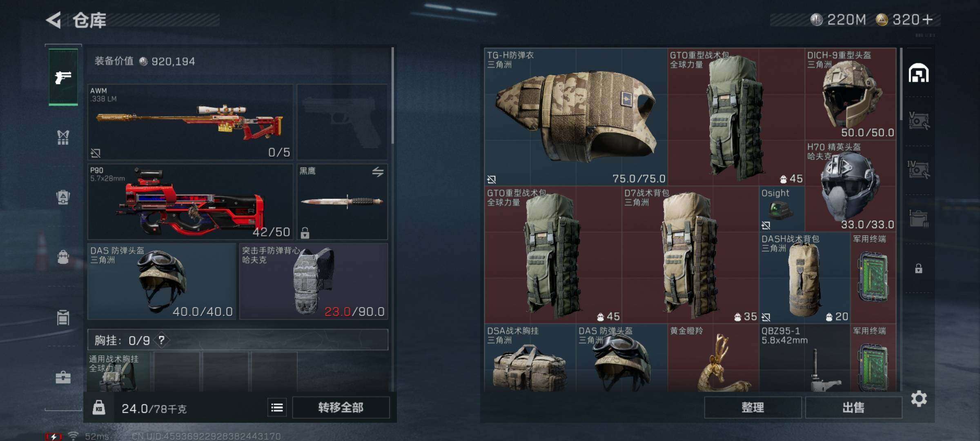This screenshot has height=441, width=980.
Task: Click the locked storage slot padlock icon
Action: pyautogui.click(x=919, y=268)
